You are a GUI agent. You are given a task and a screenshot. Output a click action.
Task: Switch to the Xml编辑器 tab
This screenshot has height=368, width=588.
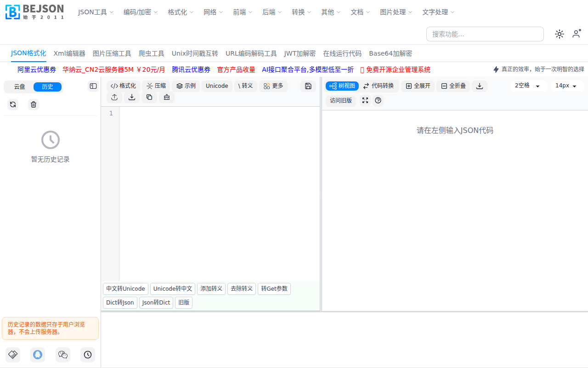click(x=69, y=53)
